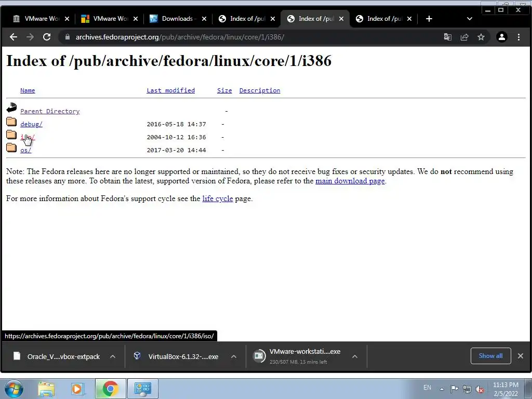Open the network tray icon
532x399 pixels.
[x=467, y=389]
